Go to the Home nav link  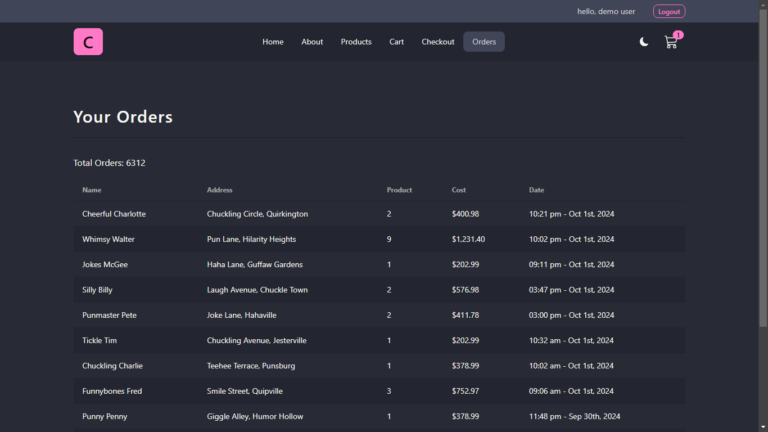coord(273,42)
